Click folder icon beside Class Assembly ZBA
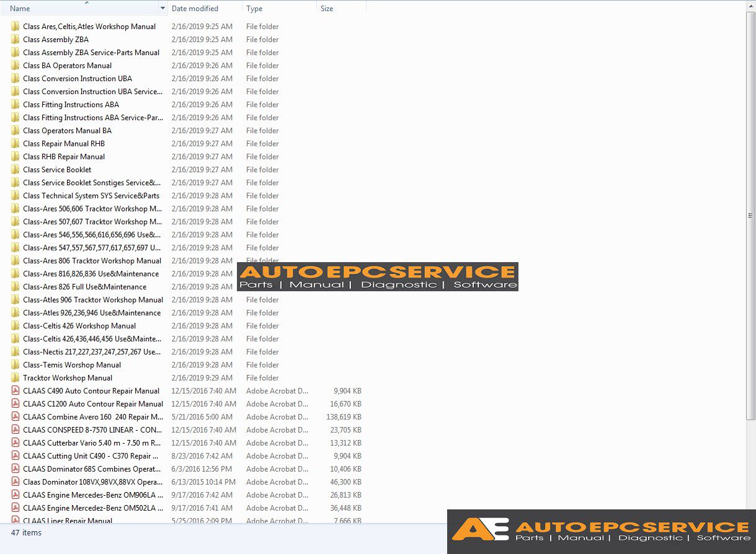Viewport: 756px width, 554px height. (x=15, y=40)
